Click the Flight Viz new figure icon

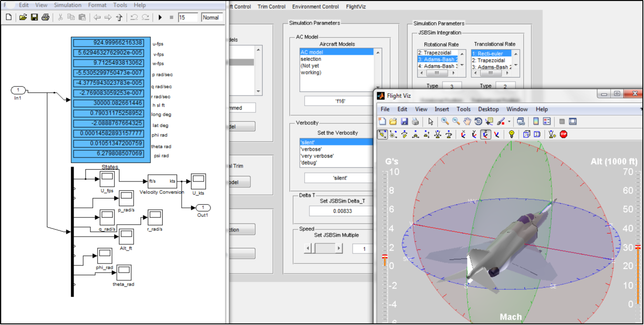[x=382, y=121]
